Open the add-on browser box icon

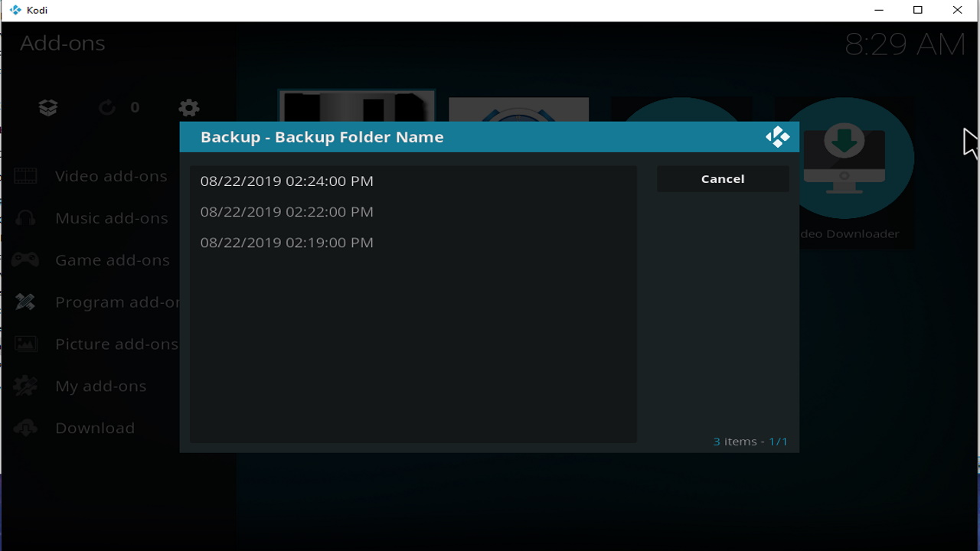tap(48, 108)
